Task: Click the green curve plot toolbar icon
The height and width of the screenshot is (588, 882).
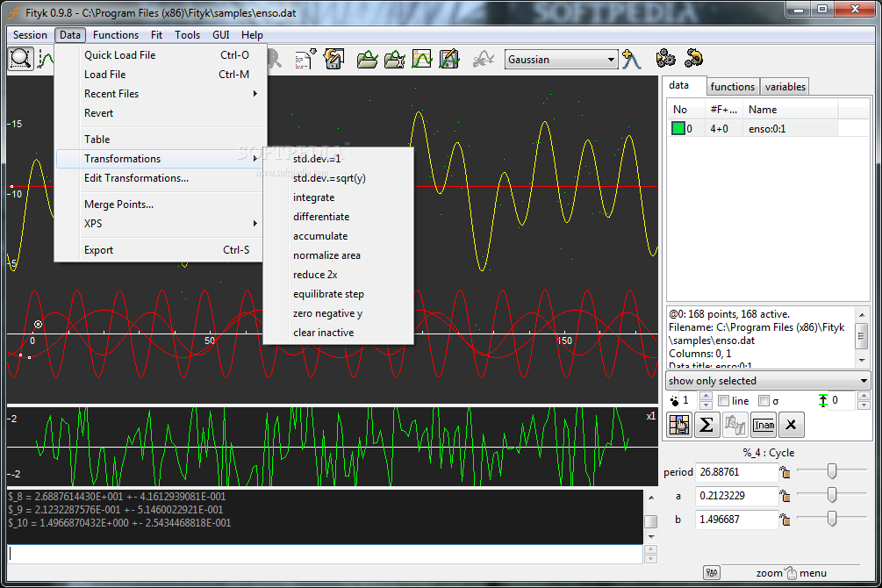Action: pyautogui.click(x=422, y=59)
